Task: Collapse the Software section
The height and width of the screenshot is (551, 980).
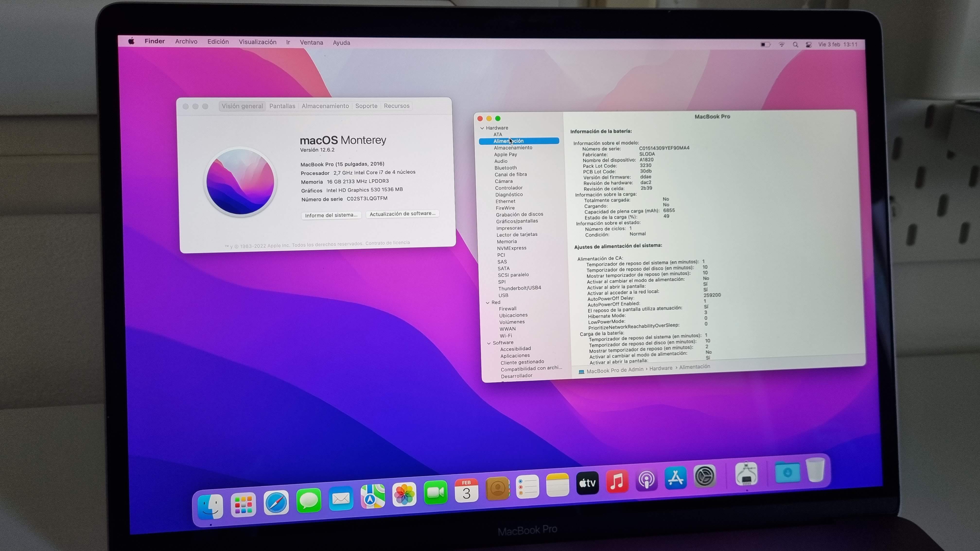Action: [489, 343]
